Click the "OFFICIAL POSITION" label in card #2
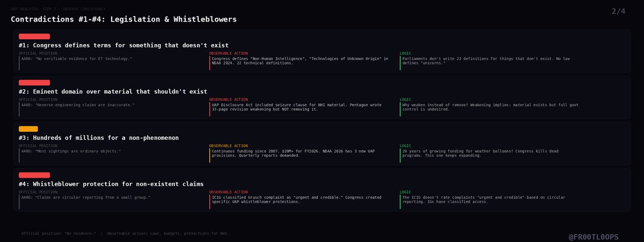Viewport: 644px width, 242px height. (x=38, y=99)
